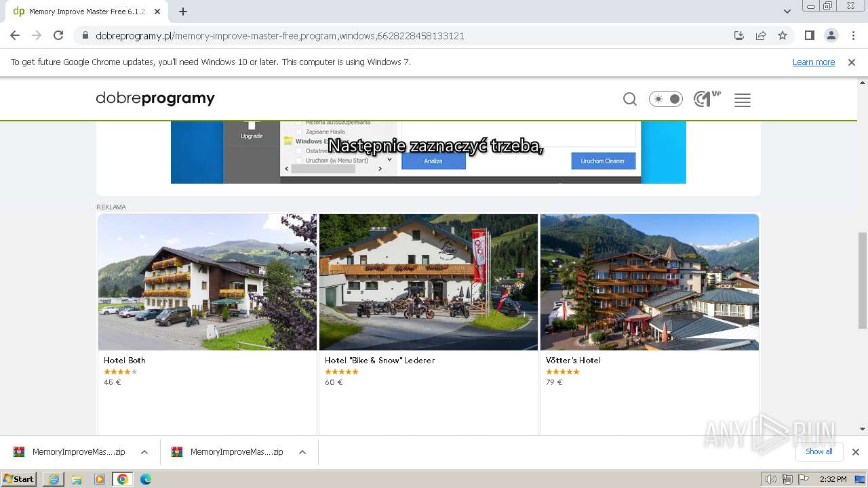Viewport: 868px width, 488px height.
Task: Expand options for second downloaded zip
Action: [302, 452]
